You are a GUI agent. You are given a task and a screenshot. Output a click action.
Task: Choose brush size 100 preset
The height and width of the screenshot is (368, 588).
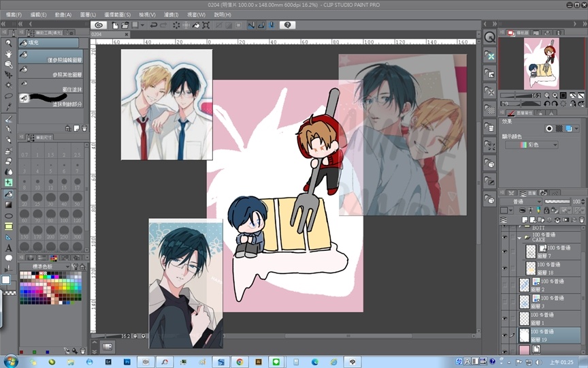[64, 215]
